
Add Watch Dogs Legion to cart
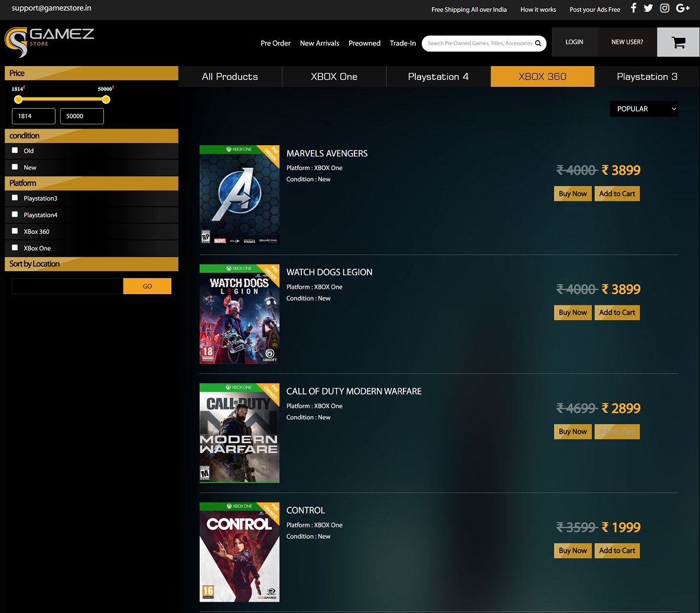tap(617, 312)
